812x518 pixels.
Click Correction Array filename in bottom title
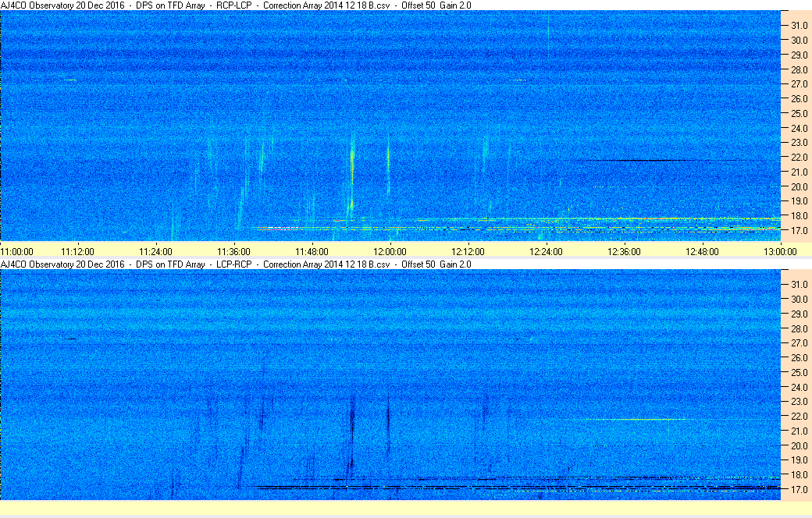[x=326, y=264]
